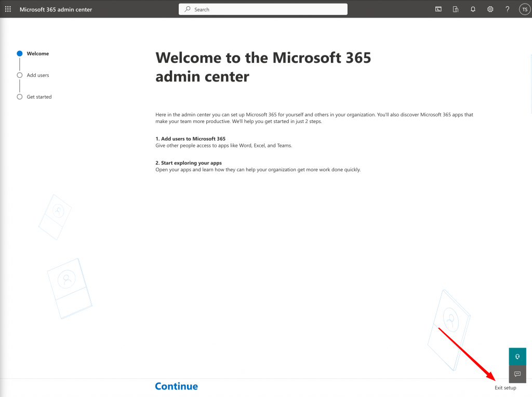The width and height of the screenshot is (532, 397).
Task: Show notifications via the bell icon
Action: coord(473,9)
